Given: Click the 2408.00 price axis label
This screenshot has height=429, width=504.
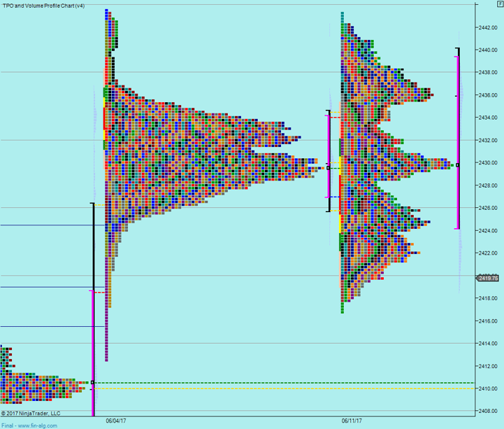Looking at the screenshot, I should tap(487, 411).
